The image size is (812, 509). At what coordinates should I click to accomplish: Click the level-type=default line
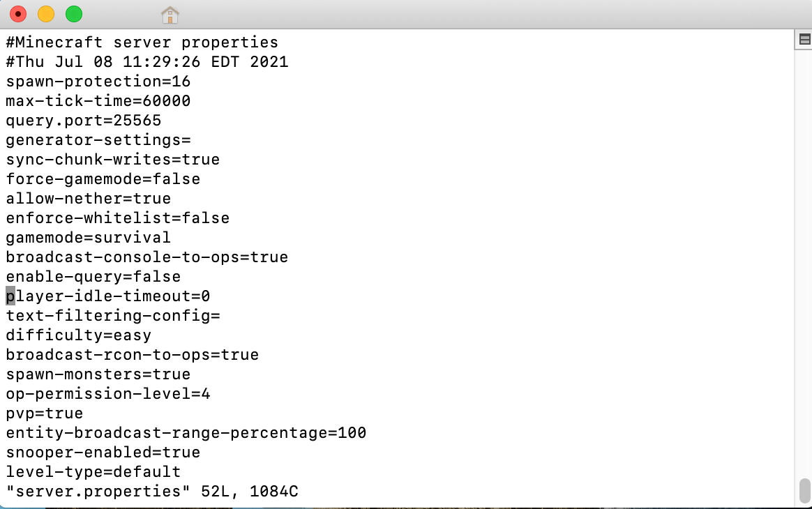click(x=93, y=472)
